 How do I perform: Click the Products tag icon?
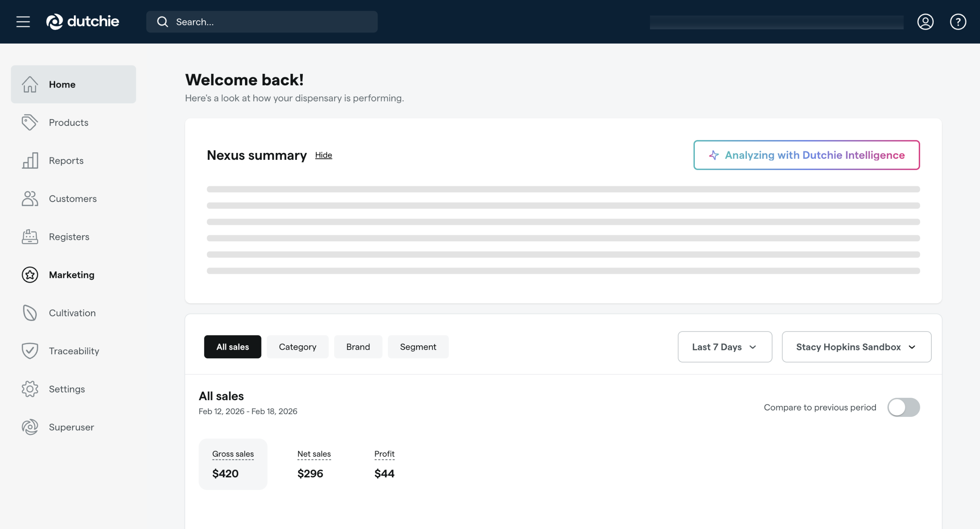(30, 122)
